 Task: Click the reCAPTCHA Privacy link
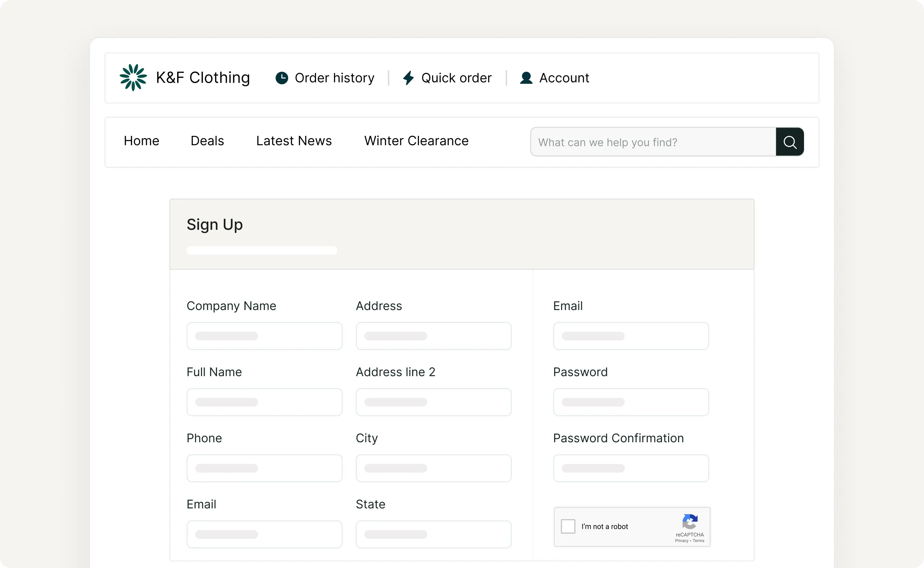(x=681, y=541)
